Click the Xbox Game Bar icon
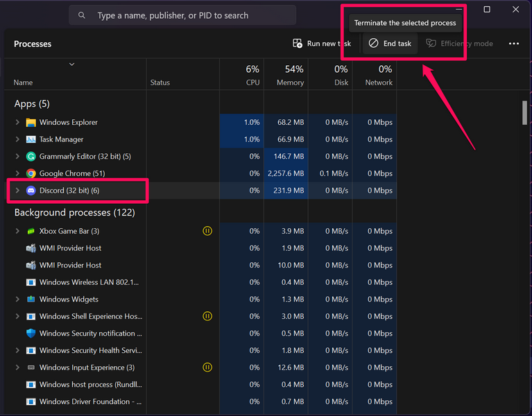 click(31, 231)
